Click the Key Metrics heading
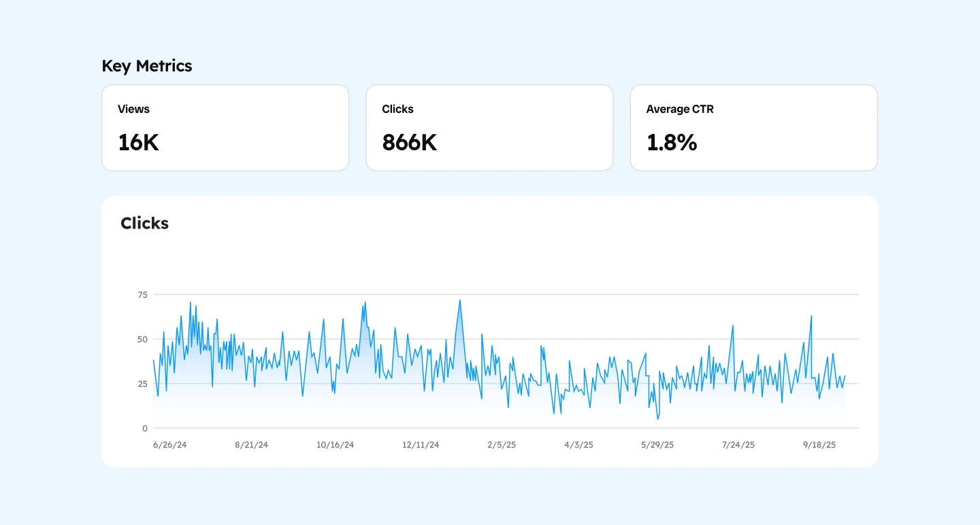Screen dimensions: 980x525 (x=147, y=66)
